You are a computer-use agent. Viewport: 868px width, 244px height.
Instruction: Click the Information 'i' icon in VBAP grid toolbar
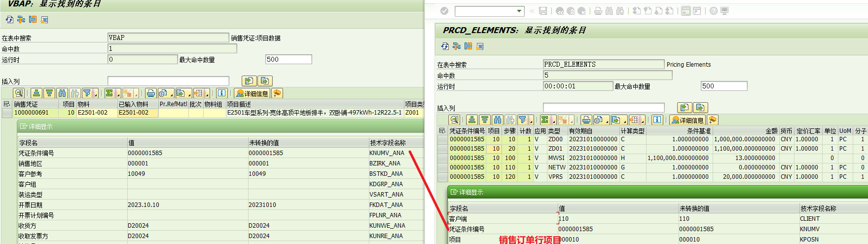pos(222,93)
